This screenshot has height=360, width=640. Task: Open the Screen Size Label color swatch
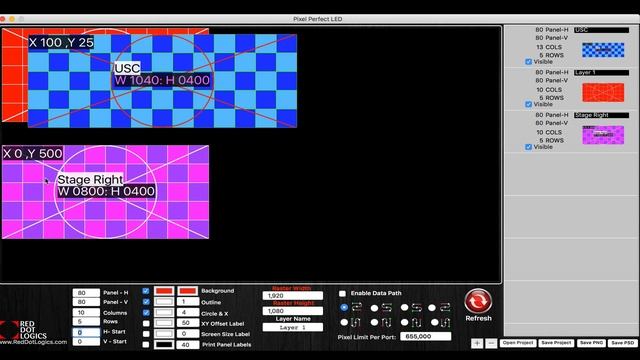164,334
